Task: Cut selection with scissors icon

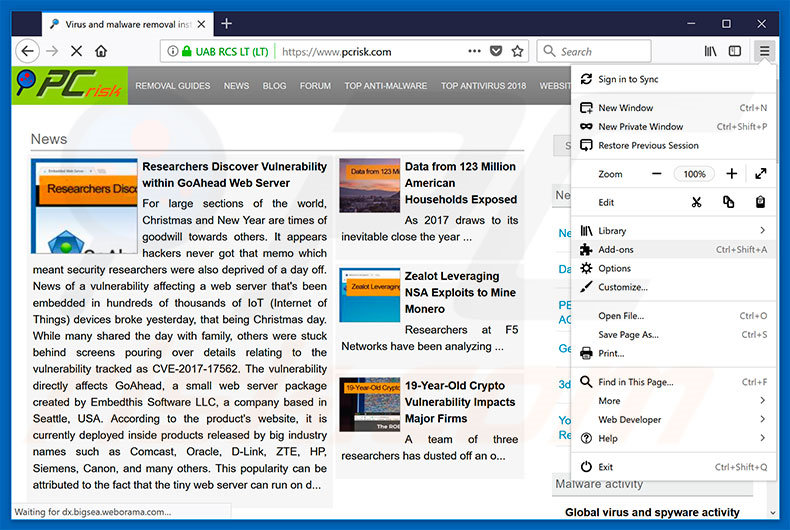Action: tap(696, 202)
